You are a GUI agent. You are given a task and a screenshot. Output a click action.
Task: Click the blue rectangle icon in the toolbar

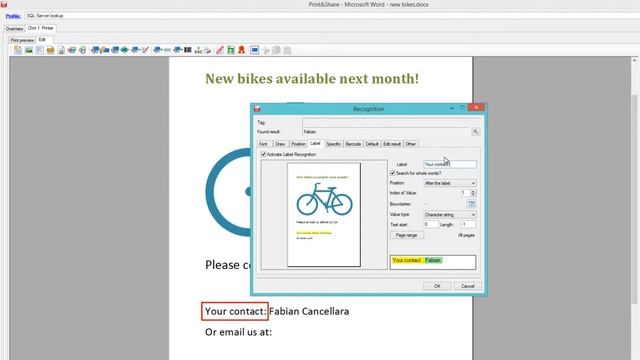(x=255, y=50)
